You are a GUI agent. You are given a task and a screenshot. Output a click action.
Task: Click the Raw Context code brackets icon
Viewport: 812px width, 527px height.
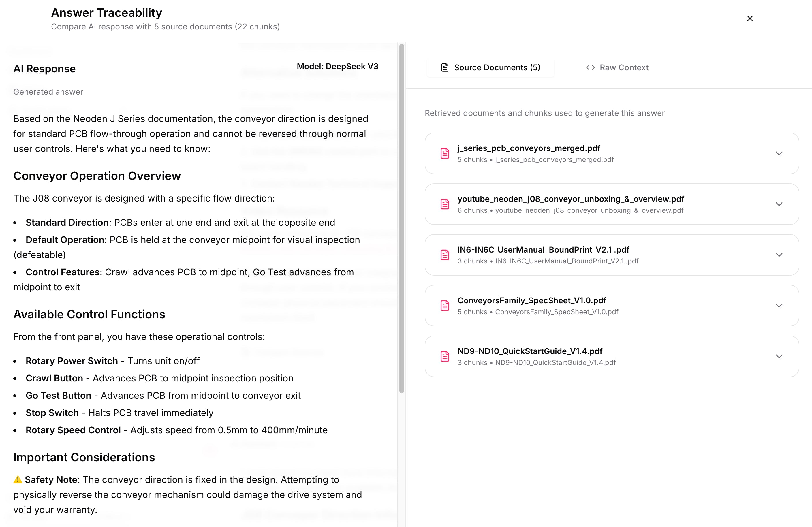[x=590, y=67]
